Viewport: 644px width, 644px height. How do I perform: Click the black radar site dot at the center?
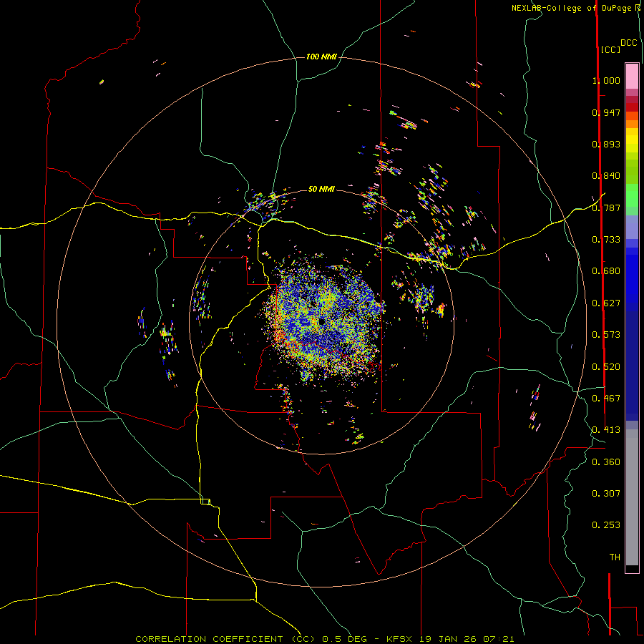point(321,322)
